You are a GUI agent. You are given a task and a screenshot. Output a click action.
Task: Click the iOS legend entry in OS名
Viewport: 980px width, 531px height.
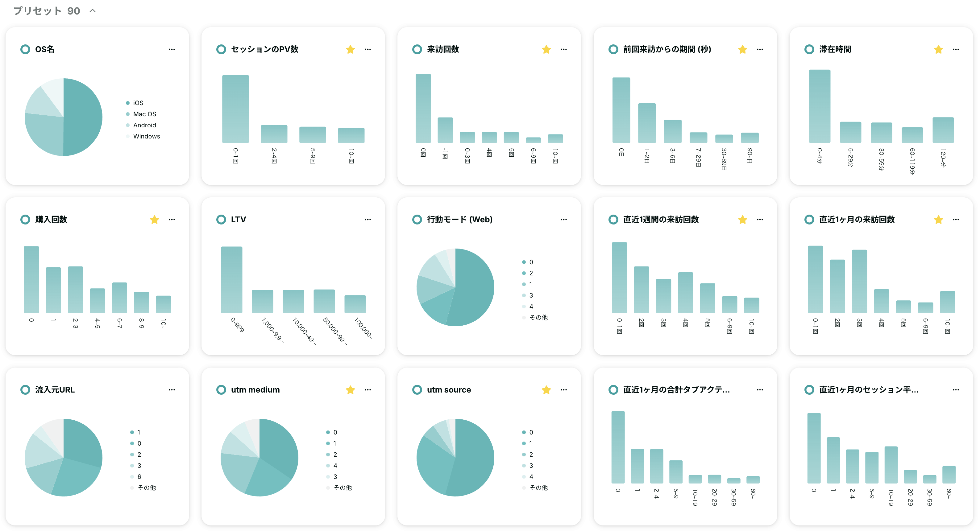[135, 103]
